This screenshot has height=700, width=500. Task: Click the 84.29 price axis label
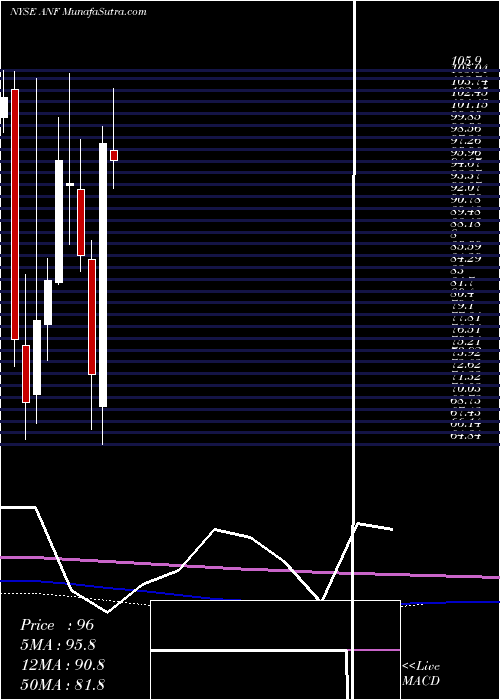[467, 258]
